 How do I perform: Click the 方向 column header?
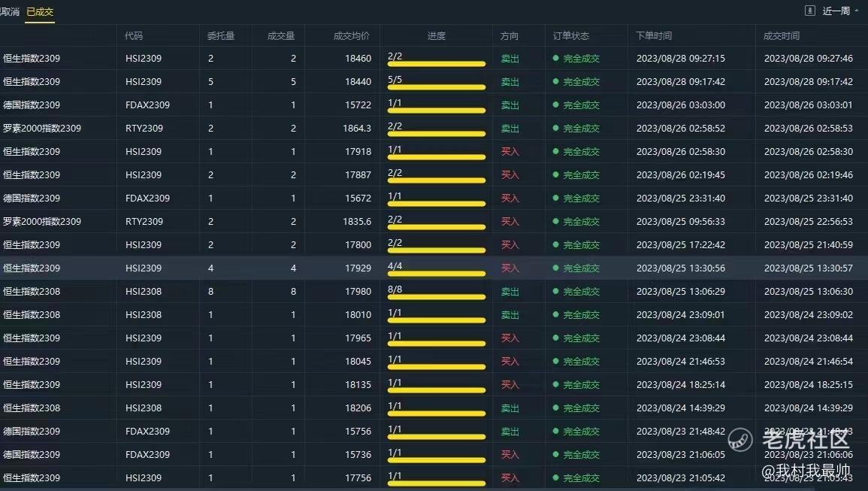(x=510, y=35)
